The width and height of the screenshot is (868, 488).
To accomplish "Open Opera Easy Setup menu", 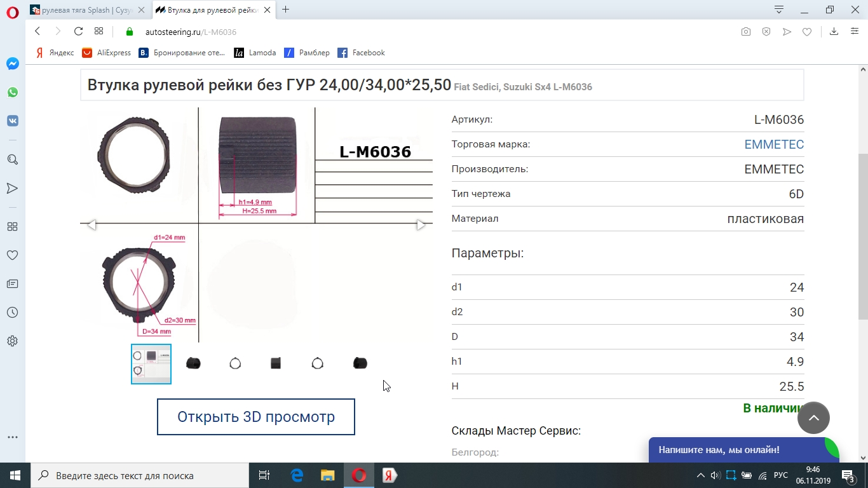I will pos(855,32).
